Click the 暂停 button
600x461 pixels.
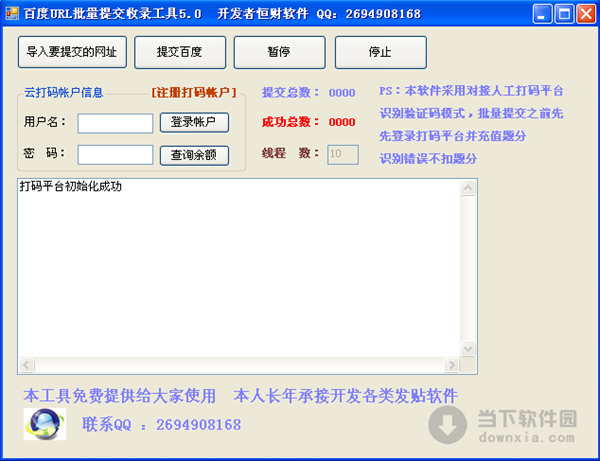[280, 52]
